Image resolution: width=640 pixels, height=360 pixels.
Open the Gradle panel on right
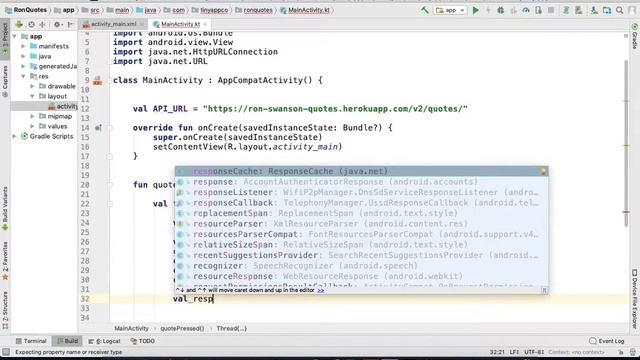click(635, 36)
